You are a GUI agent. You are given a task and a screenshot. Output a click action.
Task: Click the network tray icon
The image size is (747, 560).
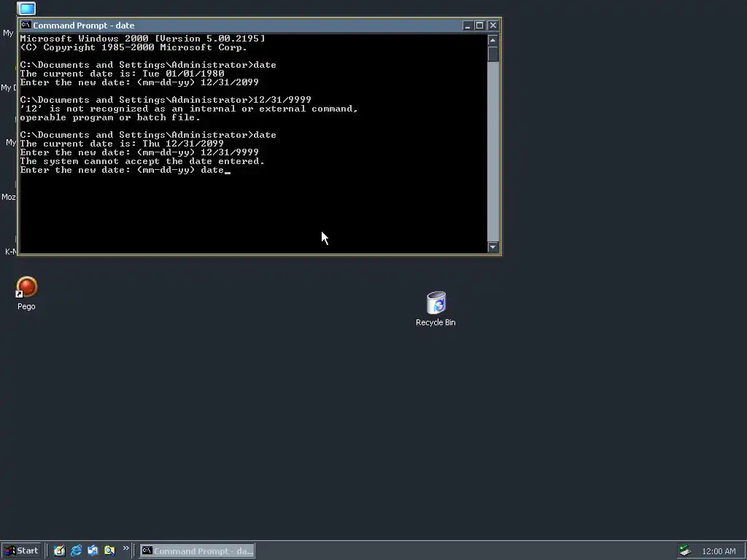(685, 551)
